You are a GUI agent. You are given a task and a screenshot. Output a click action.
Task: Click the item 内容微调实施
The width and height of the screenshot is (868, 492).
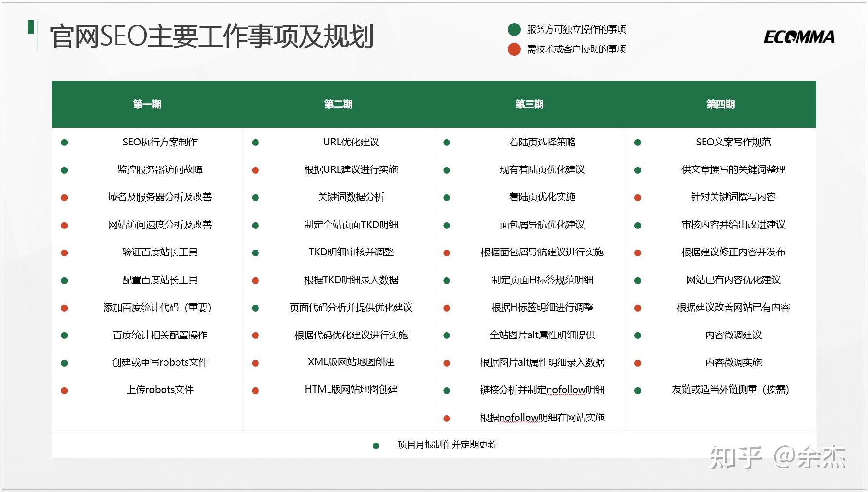tap(734, 362)
